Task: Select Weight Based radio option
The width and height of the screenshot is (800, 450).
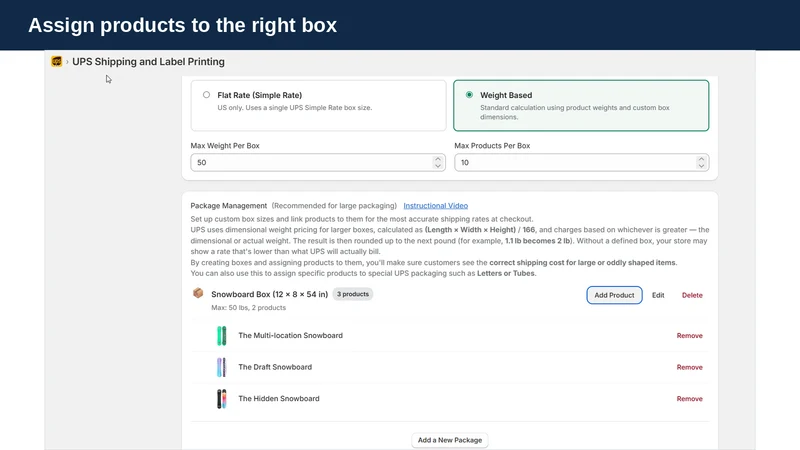Action: [469, 95]
